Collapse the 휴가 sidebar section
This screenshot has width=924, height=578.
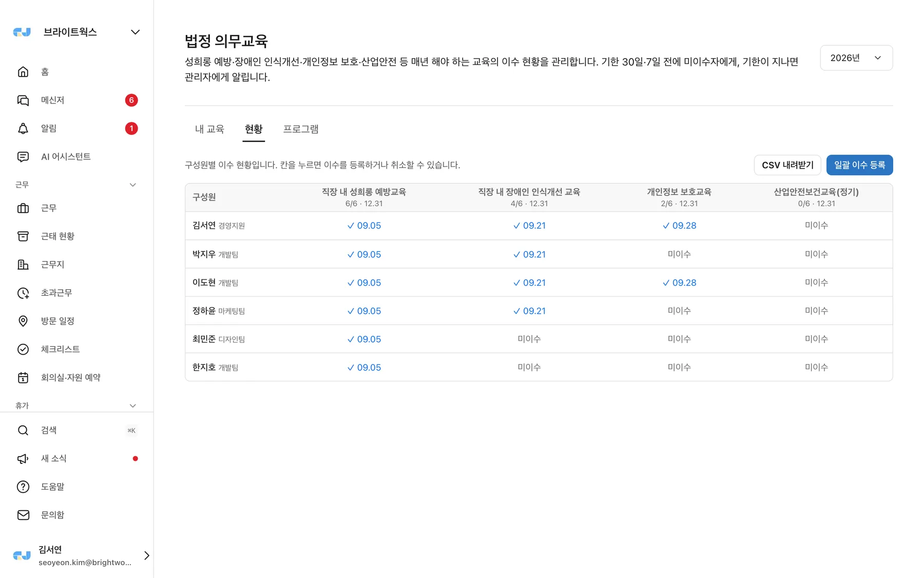133,406
